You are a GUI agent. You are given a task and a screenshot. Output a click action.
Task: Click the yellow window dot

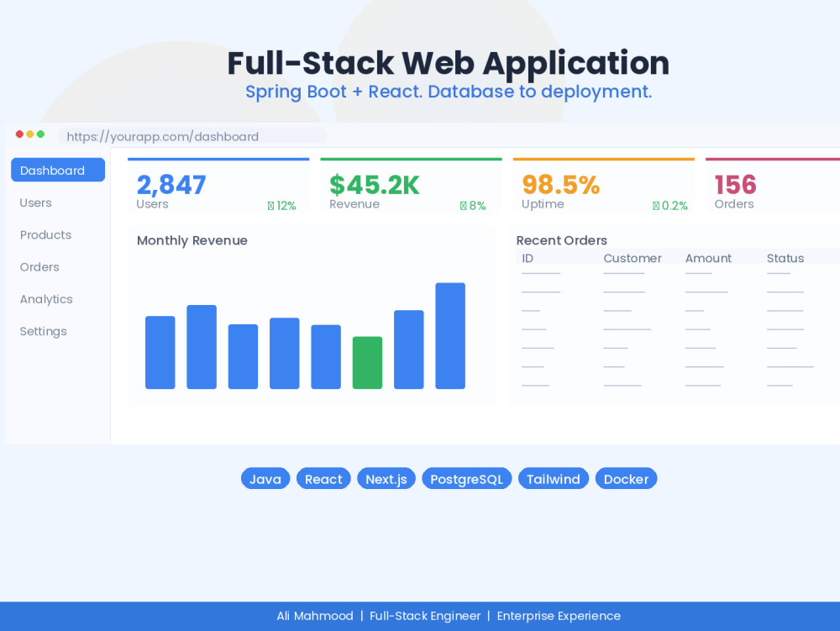(x=30, y=134)
